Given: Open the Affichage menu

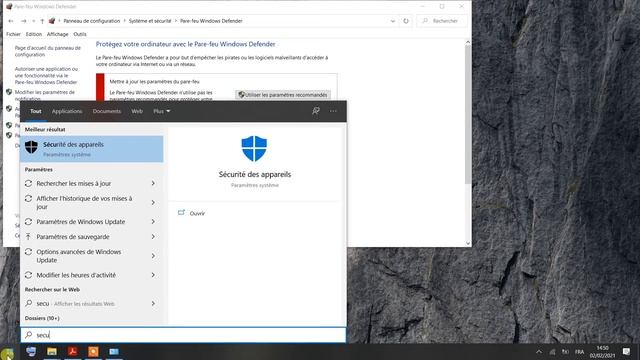Looking at the screenshot, I should [x=58, y=34].
